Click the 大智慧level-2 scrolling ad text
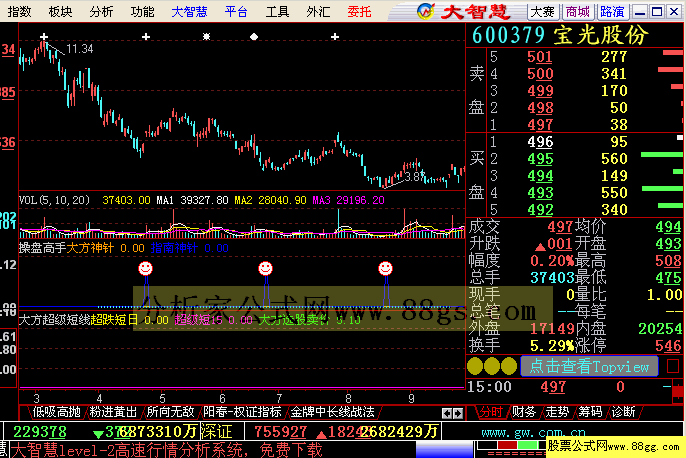Screen dimensions: 686x458 click(x=166, y=450)
